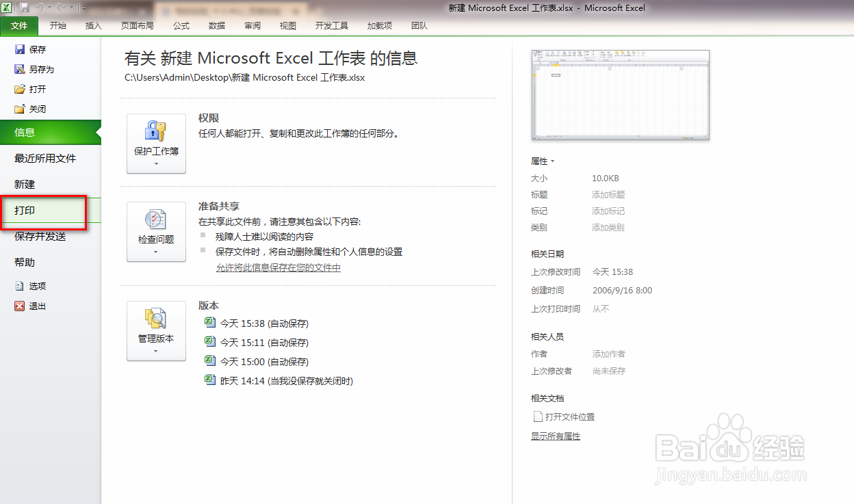Image resolution: width=854 pixels, height=504 pixels.
Task: Switch to the Home (开始) tab
Action: [x=58, y=26]
